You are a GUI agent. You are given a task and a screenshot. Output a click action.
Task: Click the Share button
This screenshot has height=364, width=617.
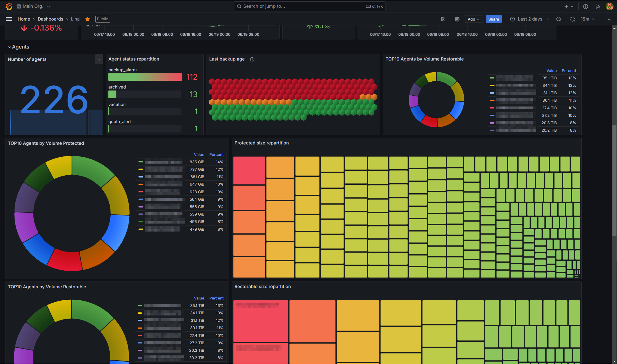coord(494,19)
